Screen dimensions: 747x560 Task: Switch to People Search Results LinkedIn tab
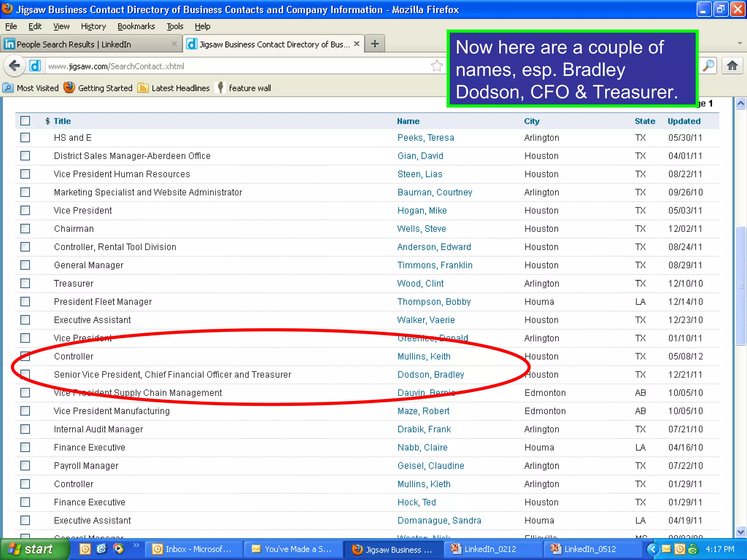coord(91,44)
